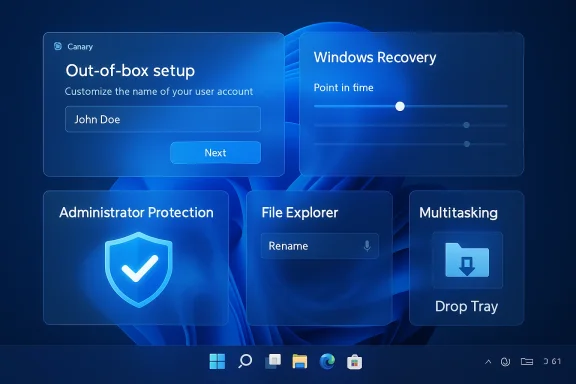Image resolution: width=576 pixels, height=384 pixels.
Task: Click the 'File Explorer' heading
Action: (x=299, y=212)
